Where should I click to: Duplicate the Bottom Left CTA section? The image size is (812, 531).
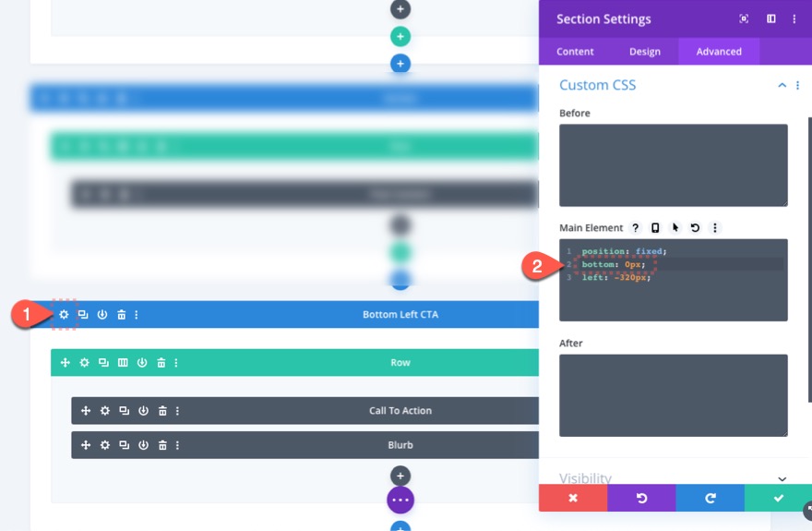83,315
